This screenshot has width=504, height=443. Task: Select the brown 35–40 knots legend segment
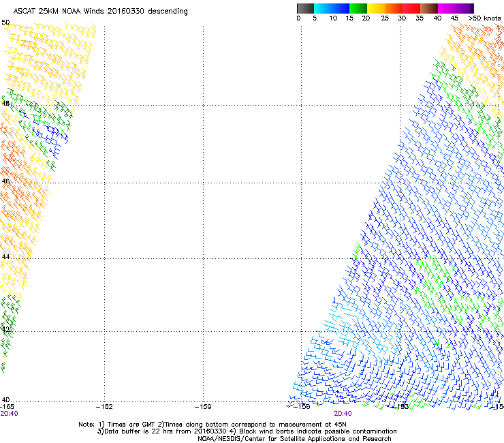429,8
